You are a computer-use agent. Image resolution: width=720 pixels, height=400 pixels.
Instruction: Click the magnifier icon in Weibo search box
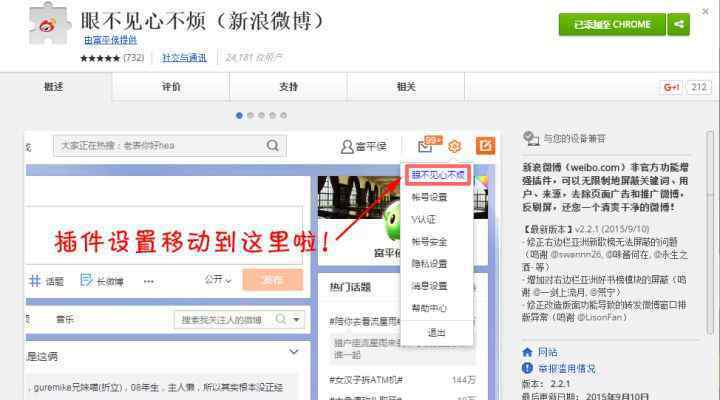272,146
